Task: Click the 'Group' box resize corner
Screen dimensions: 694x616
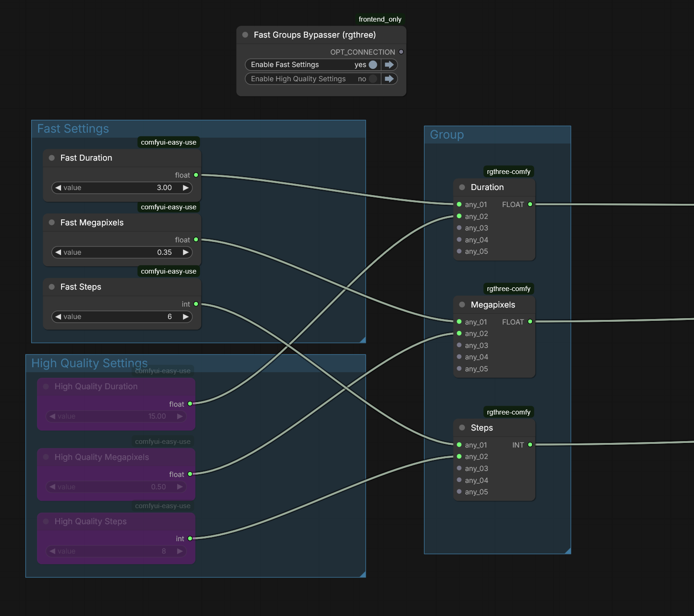Action: (568, 551)
